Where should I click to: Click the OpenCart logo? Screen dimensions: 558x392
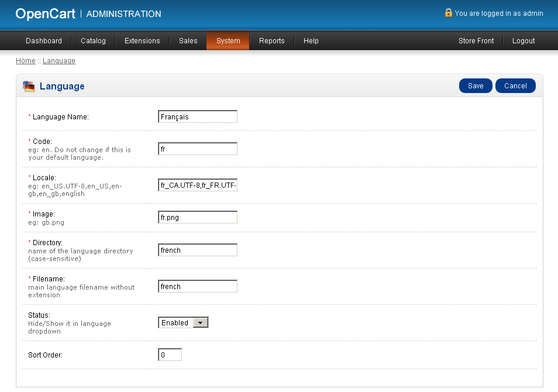(46, 13)
